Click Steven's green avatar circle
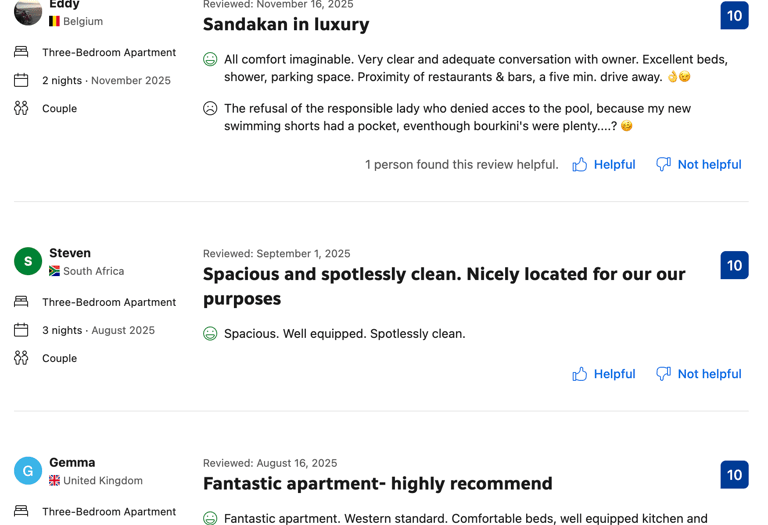This screenshot has width=768, height=525. click(28, 262)
